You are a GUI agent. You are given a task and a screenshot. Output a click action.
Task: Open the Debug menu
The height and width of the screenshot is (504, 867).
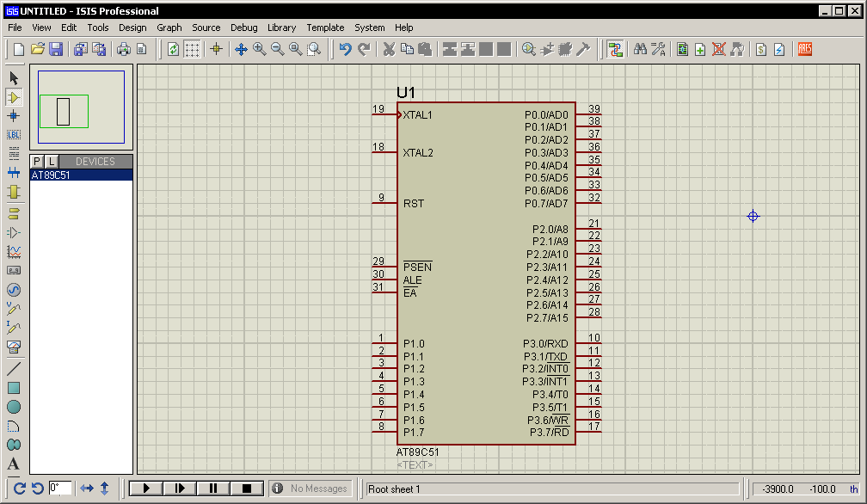pyautogui.click(x=244, y=27)
